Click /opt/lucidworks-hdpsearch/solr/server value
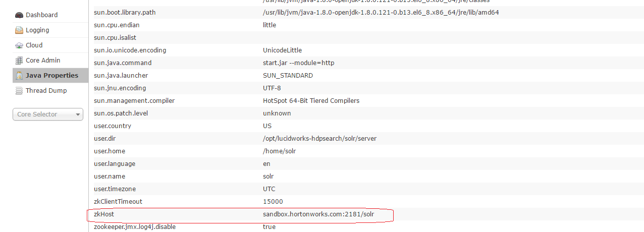 click(319, 139)
